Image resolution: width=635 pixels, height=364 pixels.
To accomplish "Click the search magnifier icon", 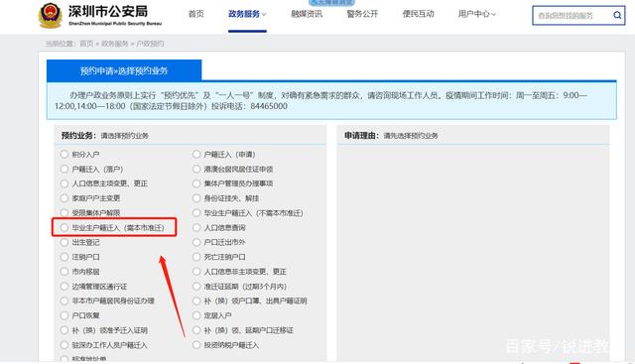I will [617, 16].
